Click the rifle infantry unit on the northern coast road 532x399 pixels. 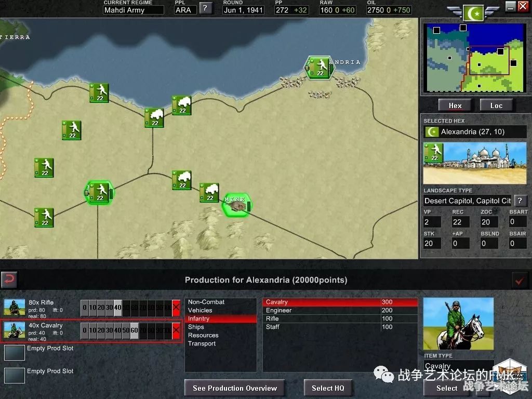[99, 92]
